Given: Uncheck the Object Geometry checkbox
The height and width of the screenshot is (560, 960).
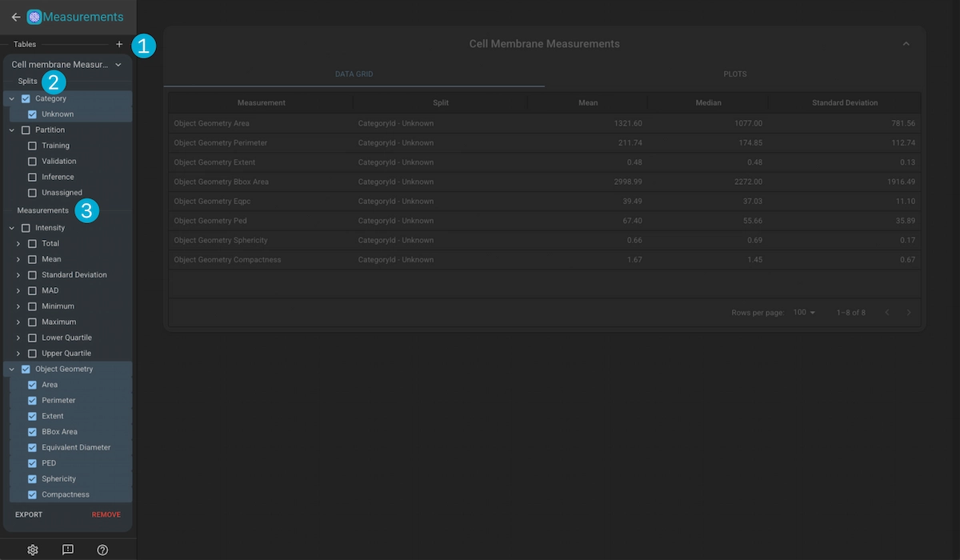Looking at the screenshot, I should [x=26, y=369].
